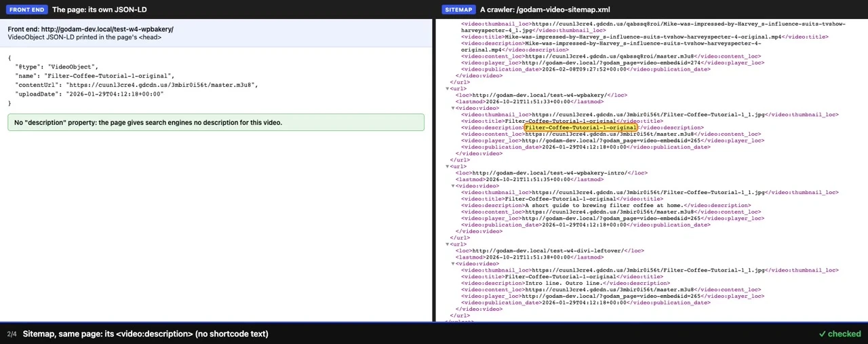Screen dimensions: 868x344
Task: Click the video:player_loc line under test-w4-divi-leftover/
Action: [x=612, y=297]
